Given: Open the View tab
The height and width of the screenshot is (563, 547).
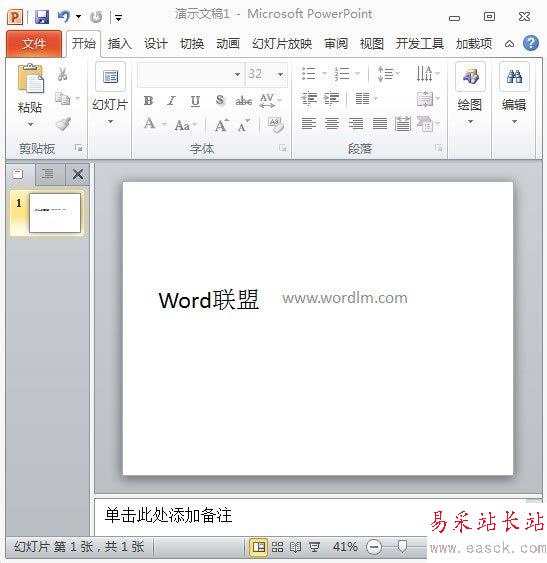Looking at the screenshot, I should click(x=372, y=44).
